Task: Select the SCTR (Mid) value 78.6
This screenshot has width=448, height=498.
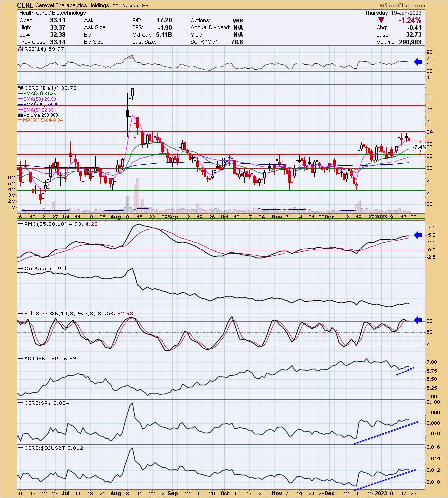Action: click(237, 42)
